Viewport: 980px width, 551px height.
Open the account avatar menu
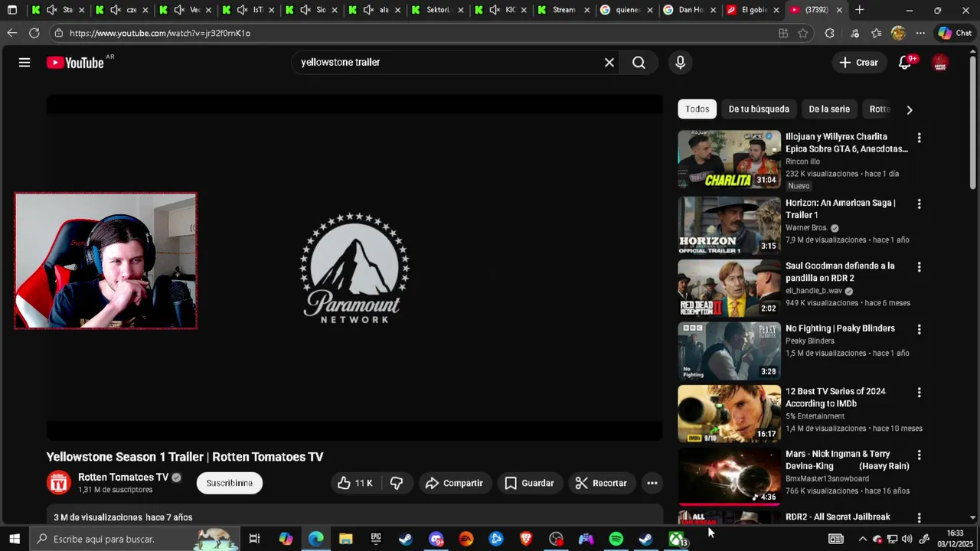[x=940, y=63]
